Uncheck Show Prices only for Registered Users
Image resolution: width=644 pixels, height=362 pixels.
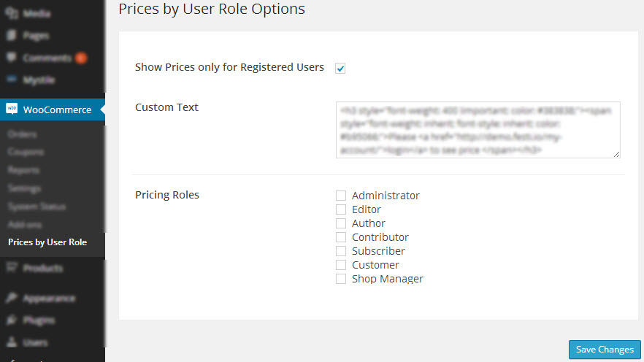(340, 68)
